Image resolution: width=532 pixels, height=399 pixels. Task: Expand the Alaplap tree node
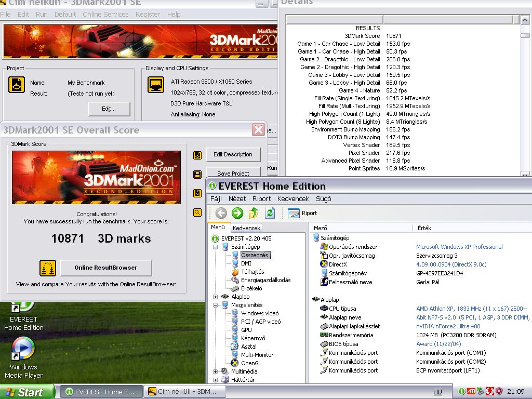click(x=215, y=297)
